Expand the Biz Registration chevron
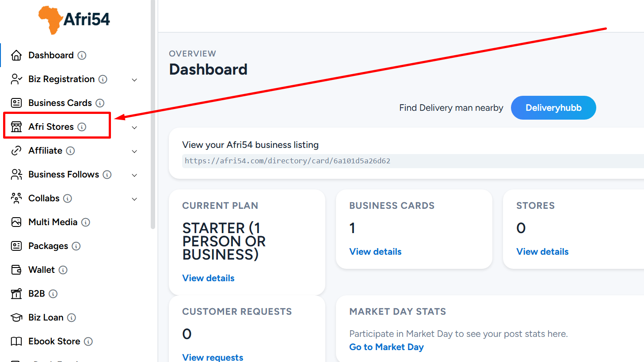 tap(134, 80)
